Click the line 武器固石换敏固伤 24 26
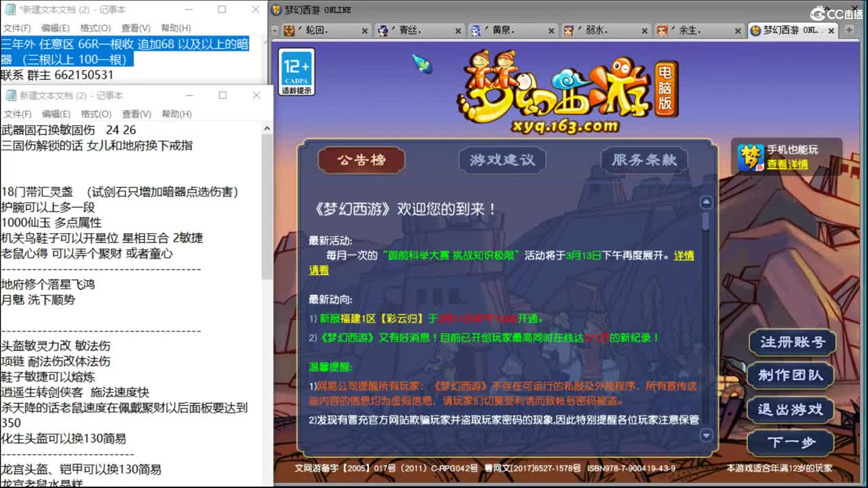 point(68,130)
